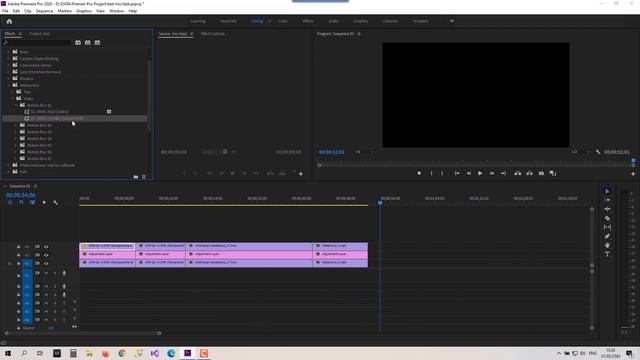Click the Lift button

click(x=518, y=173)
